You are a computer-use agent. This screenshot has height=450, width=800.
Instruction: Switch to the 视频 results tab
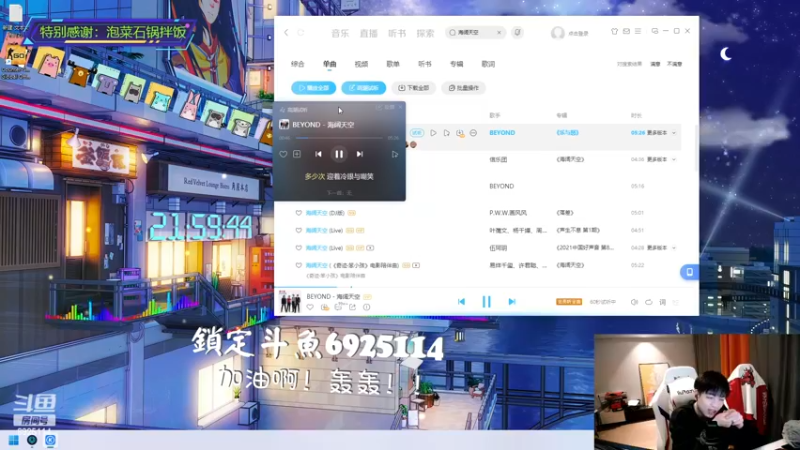point(361,64)
